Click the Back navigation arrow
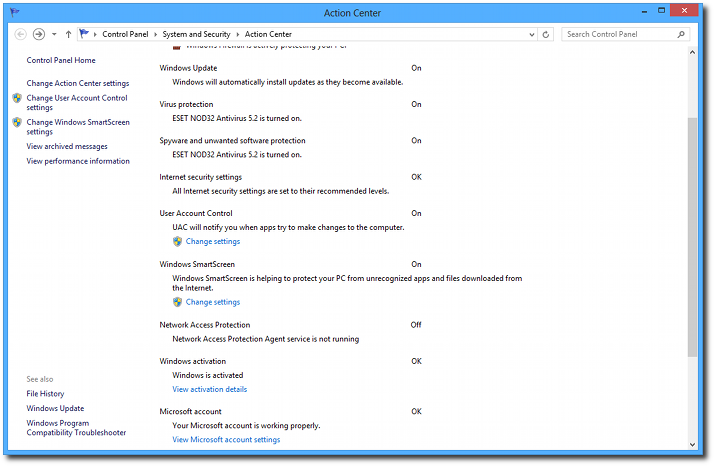 (x=20, y=34)
